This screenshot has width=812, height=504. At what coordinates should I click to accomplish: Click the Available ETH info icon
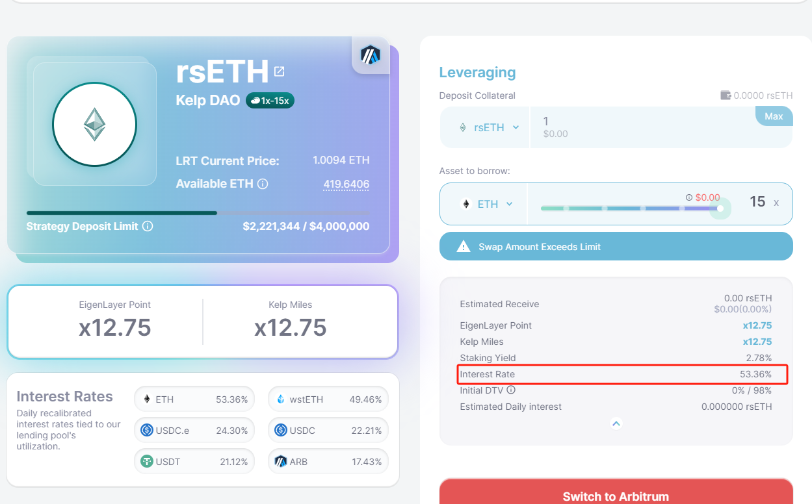coord(263,184)
